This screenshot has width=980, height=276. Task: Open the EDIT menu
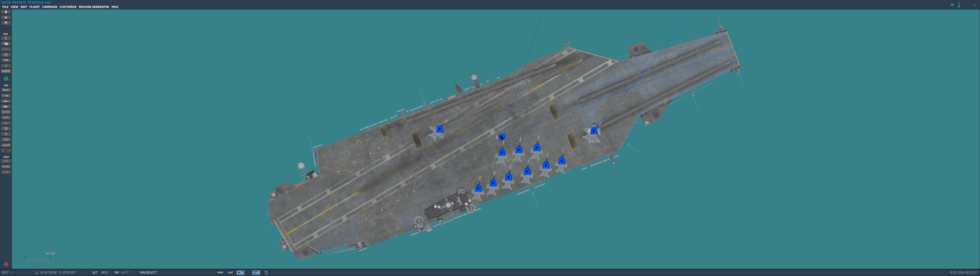tap(24, 7)
